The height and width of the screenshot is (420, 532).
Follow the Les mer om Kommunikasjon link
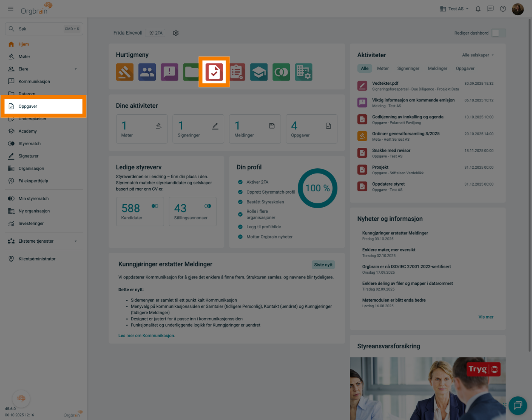pyautogui.click(x=147, y=336)
